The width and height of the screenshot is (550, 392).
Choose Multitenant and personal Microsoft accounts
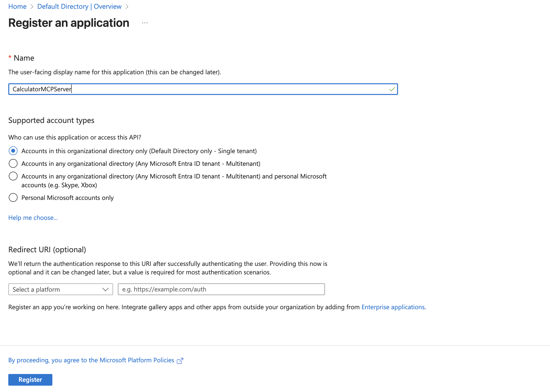(x=13, y=176)
